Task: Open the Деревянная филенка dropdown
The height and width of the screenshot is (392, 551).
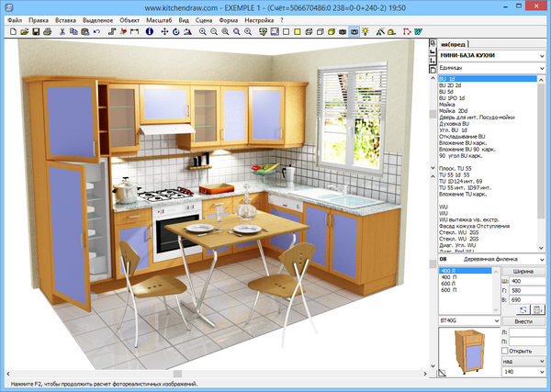Action: pyautogui.click(x=543, y=261)
